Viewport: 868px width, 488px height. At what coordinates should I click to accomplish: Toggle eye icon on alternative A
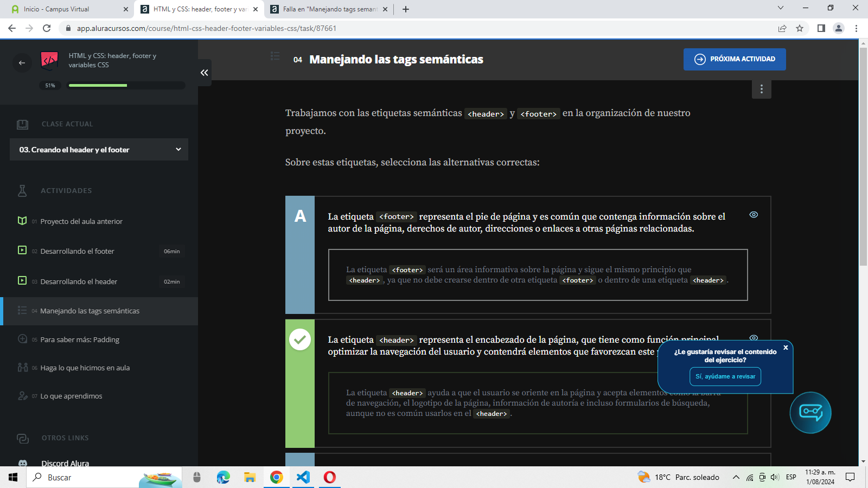pyautogui.click(x=754, y=215)
